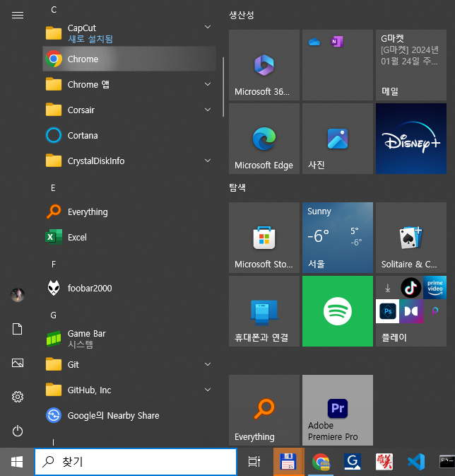
Task: Open Settings gear in Start sidebar
Action: tap(17, 397)
